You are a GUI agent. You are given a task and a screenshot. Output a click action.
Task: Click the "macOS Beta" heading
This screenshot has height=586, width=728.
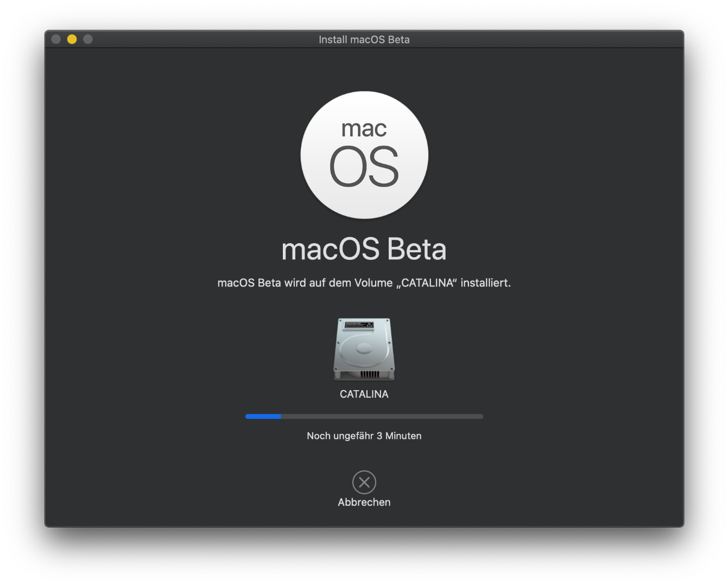pyautogui.click(x=364, y=249)
